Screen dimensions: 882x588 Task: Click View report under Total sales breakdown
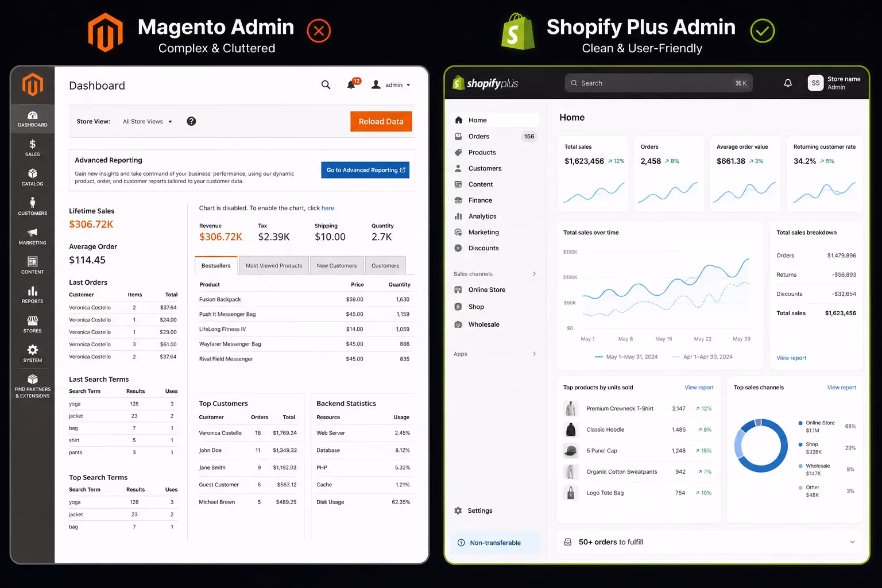791,358
